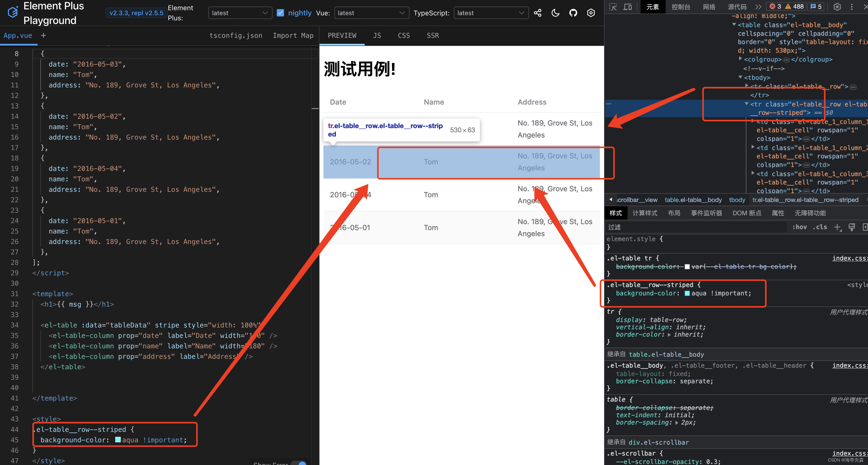Add a new style rule with the plus icon
Image resolution: width=868 pixels, height=465 pixels.
pos(838,227)
